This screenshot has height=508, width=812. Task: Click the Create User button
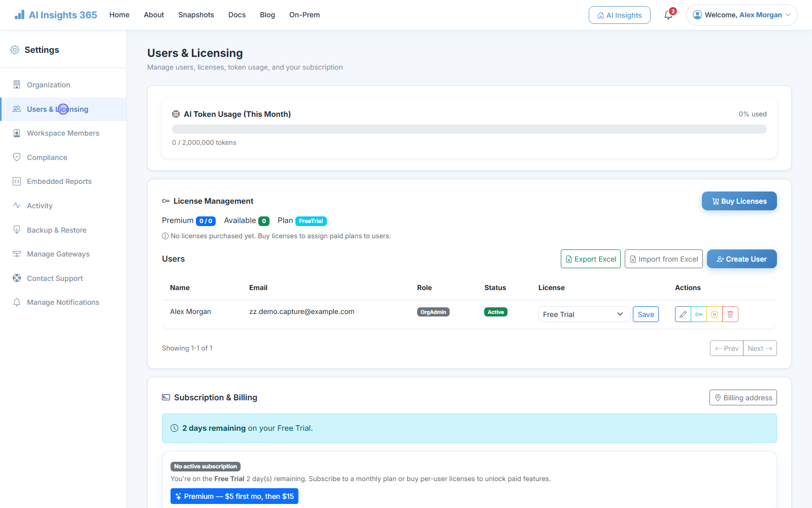[x=742, y=259]
